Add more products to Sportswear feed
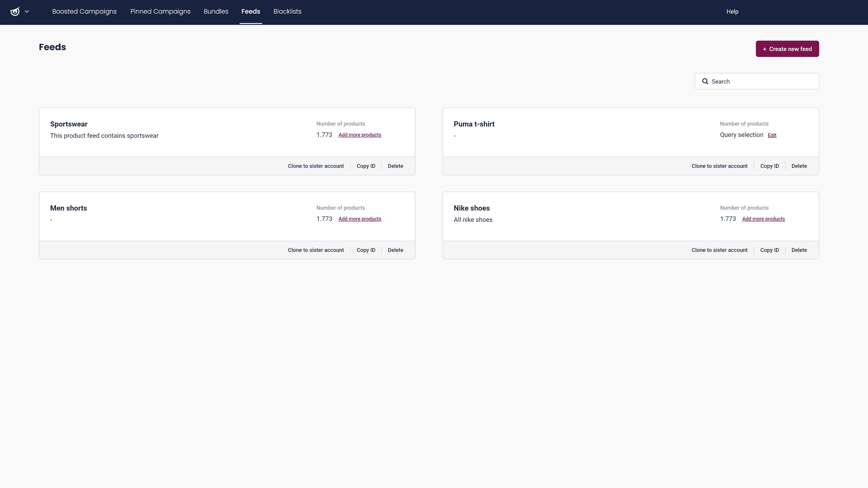 click(360, 134)
